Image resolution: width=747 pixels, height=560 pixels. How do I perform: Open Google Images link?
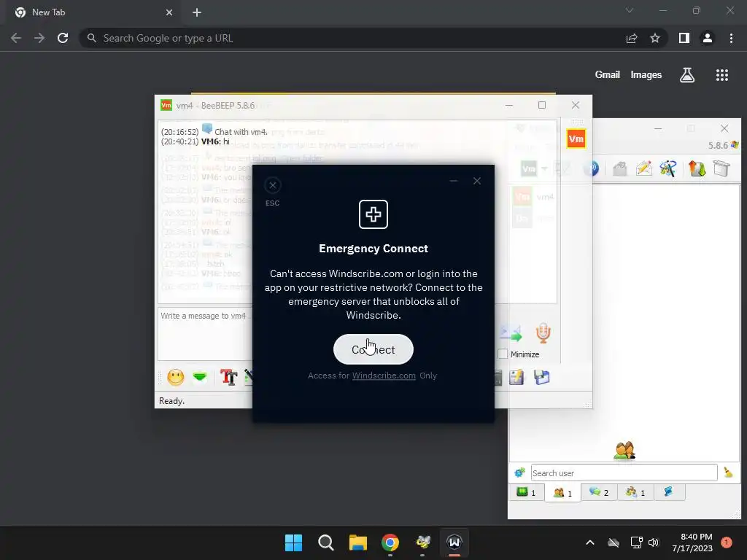coord(646,75)
